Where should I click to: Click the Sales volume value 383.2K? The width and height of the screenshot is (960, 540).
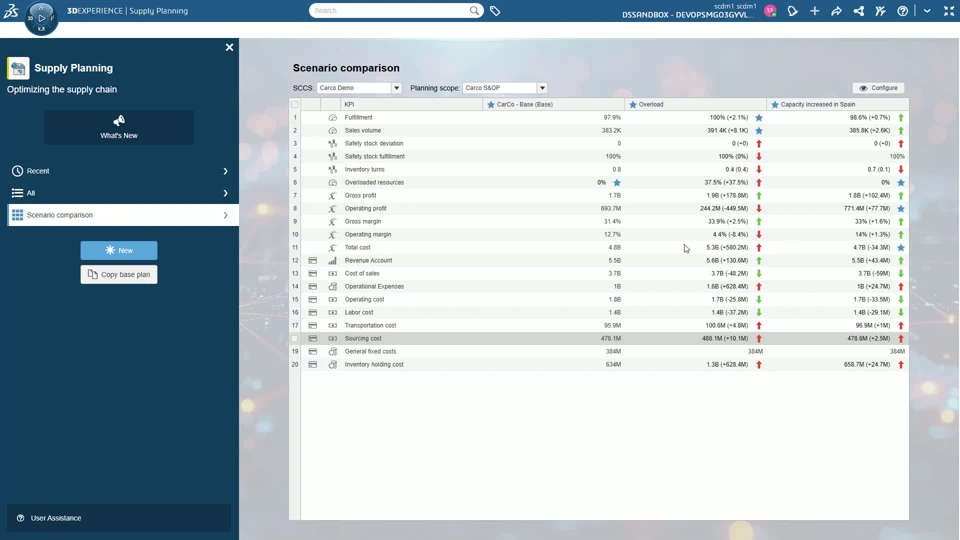pos(611,130)
